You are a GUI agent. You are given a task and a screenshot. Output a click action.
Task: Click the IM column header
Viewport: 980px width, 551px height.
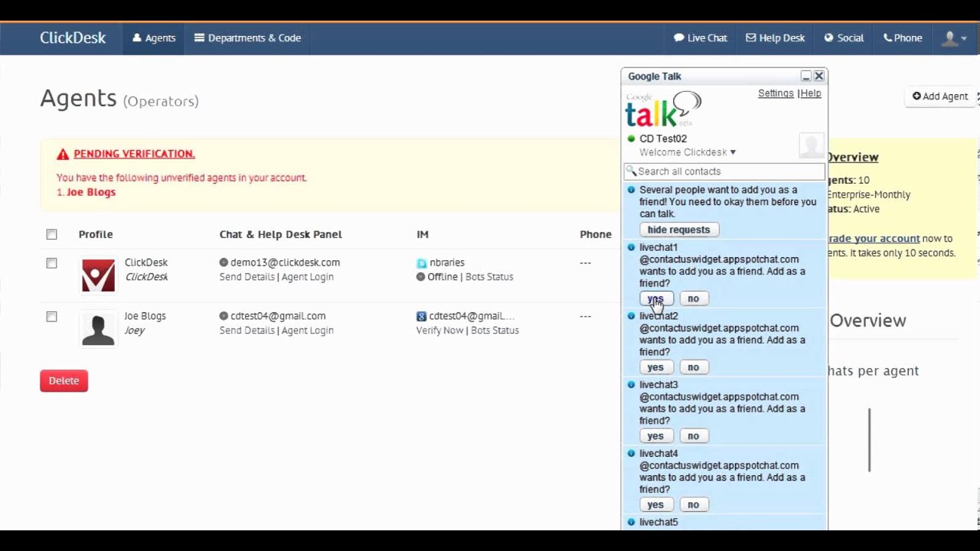point(423,234)
